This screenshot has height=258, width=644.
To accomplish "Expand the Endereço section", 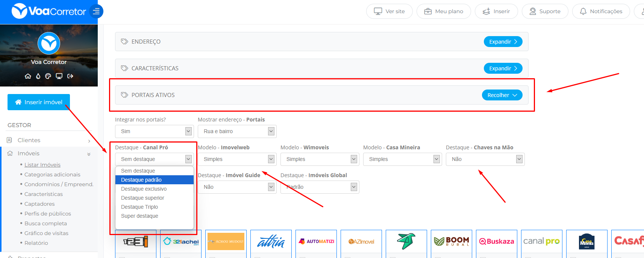I will click(x=503, y=42).
